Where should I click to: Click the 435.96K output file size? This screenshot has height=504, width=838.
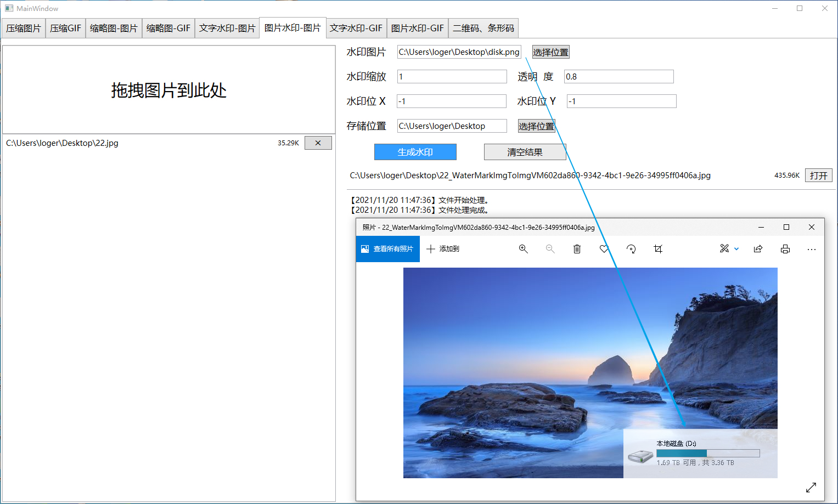pyautogui.click(x=787, y=175)
